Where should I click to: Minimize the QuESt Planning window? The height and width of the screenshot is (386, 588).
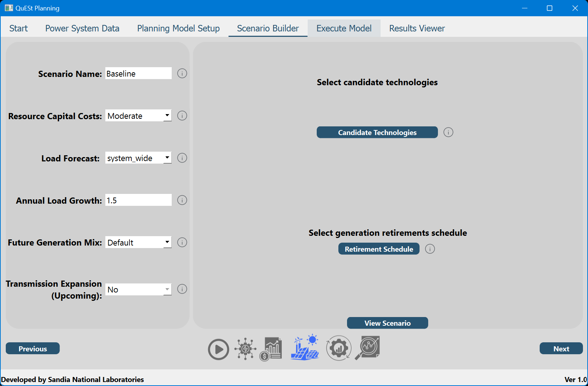(x=525, y=8)
